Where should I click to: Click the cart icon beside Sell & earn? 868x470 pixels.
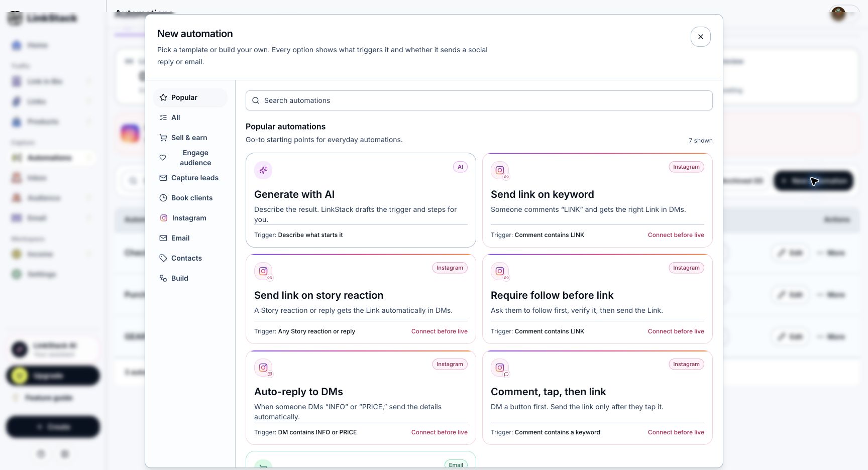click(163, 138)
